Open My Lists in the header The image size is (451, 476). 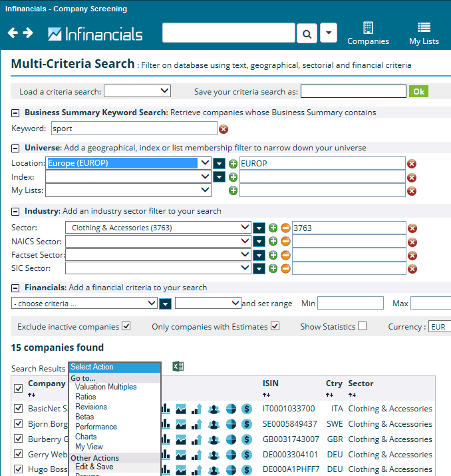[424, 34]
